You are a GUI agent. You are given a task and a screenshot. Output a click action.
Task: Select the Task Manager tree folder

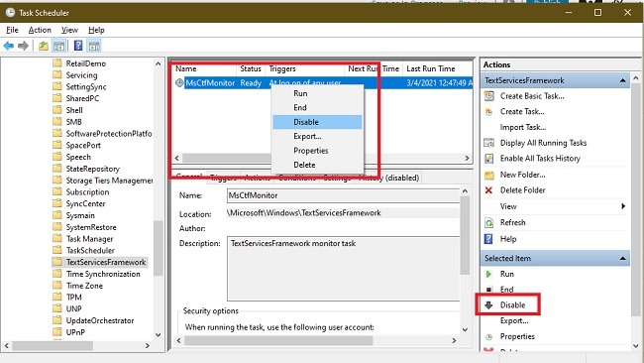click(89, 239)
